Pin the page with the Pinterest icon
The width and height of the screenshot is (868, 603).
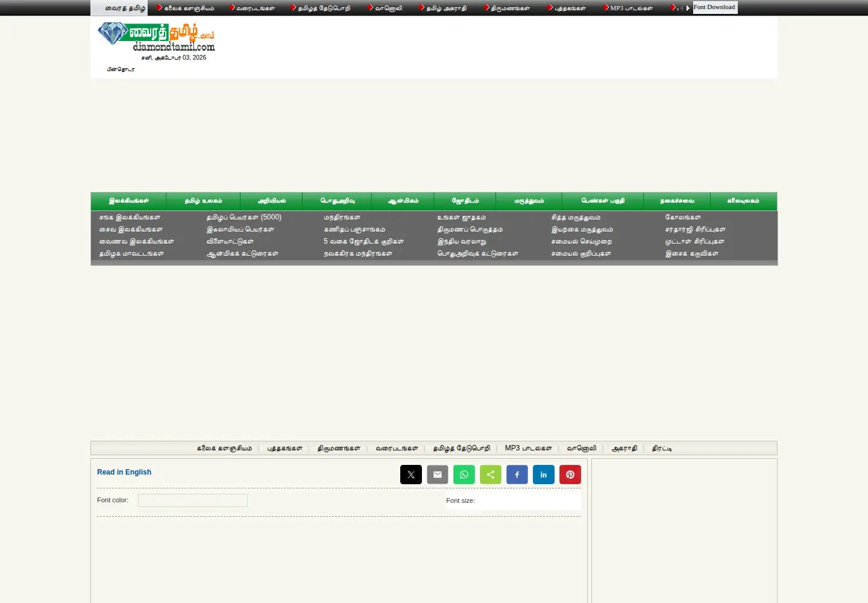(x=570, y=475)
